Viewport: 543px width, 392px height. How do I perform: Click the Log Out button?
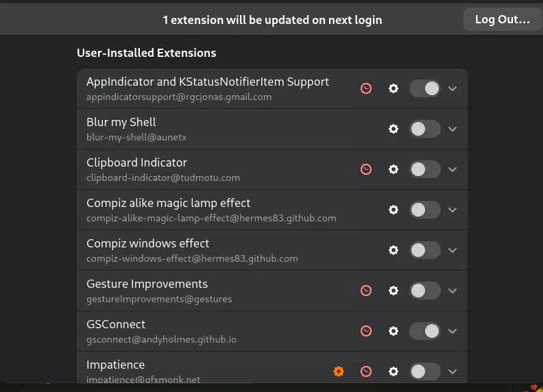tap(503, 19)
